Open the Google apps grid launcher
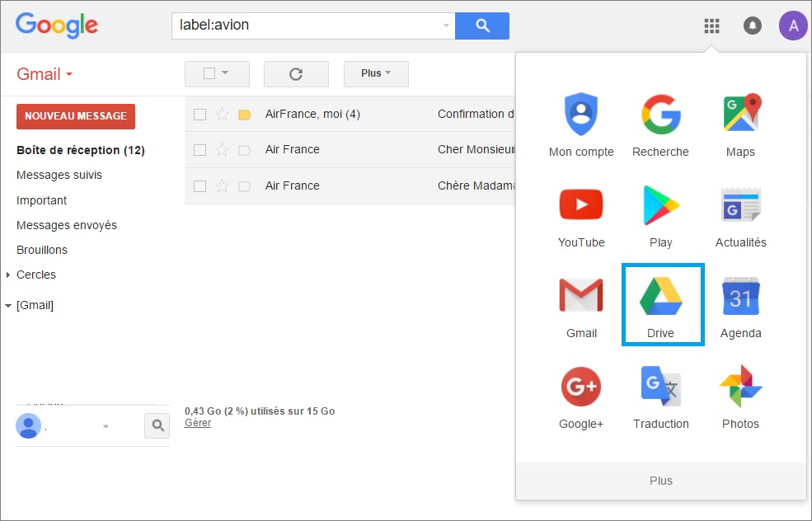The width and height of the screenshot is (812, 521). [711, 26]
